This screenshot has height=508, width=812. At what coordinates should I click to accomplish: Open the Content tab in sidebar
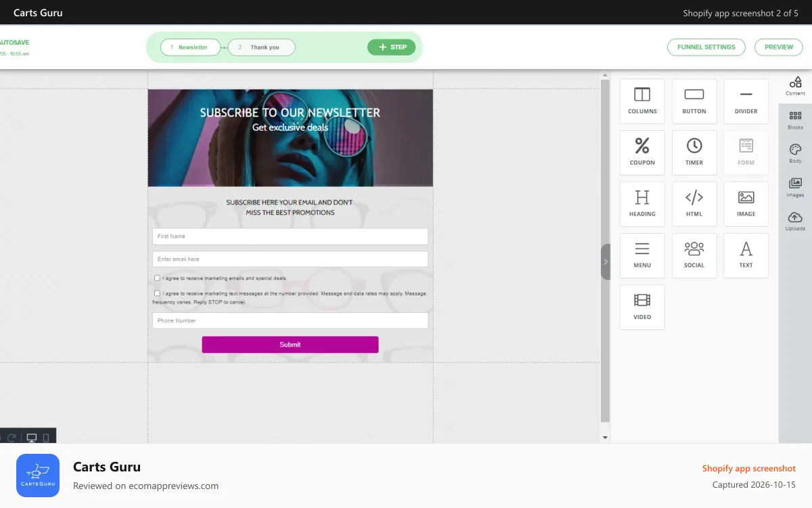coord(795,86)
